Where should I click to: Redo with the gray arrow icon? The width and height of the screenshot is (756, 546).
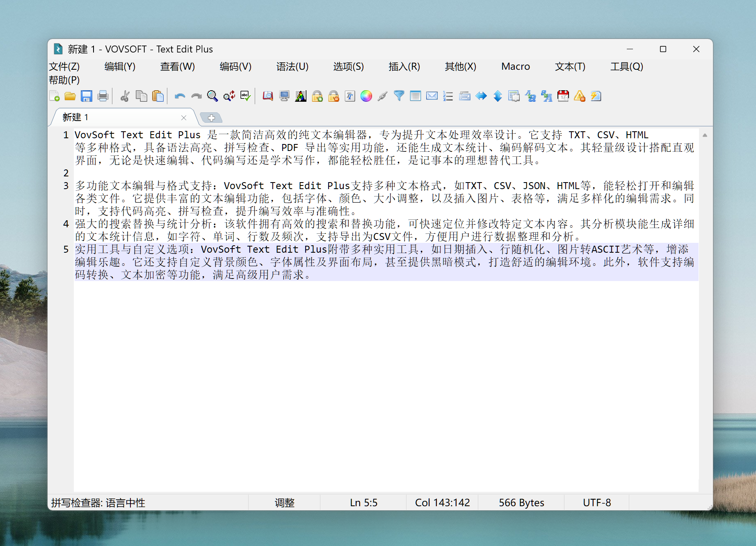click(x=196, y=96)
